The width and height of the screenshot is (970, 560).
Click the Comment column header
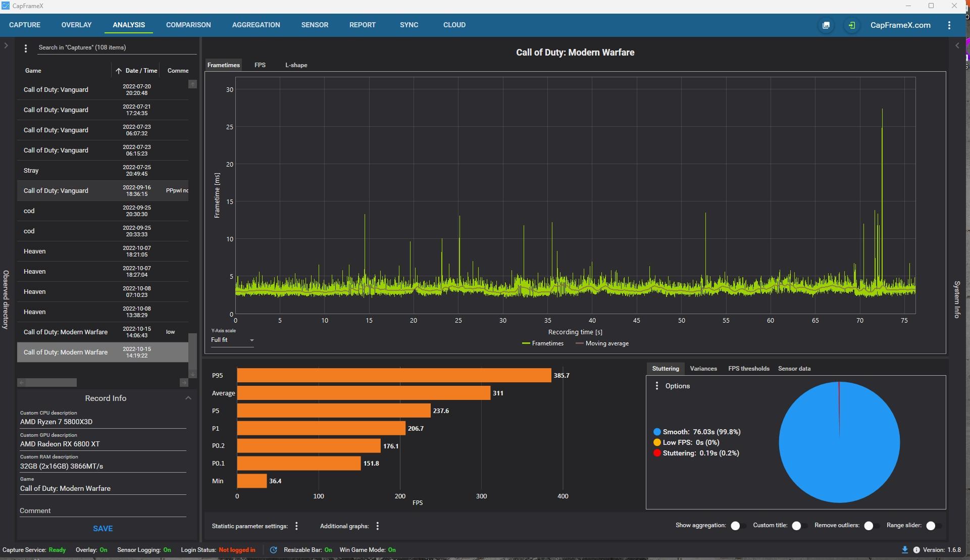coord(178,71)
